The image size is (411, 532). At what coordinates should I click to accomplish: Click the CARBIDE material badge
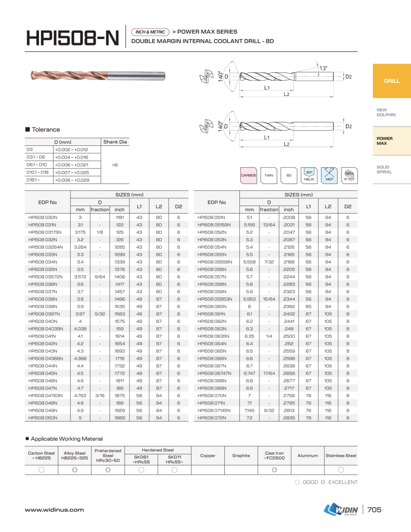[x=248, y=175]
